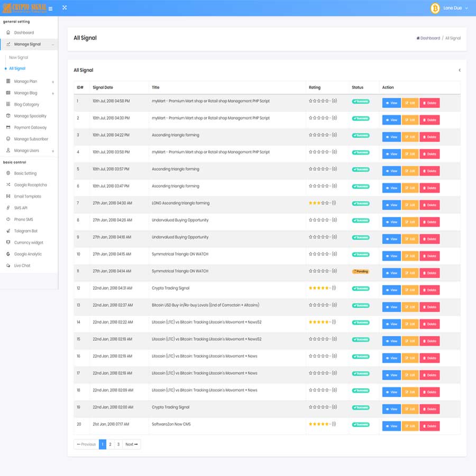Open Payment Gateway settings
This screenshot has height=476, width=476.
(30, 127)
